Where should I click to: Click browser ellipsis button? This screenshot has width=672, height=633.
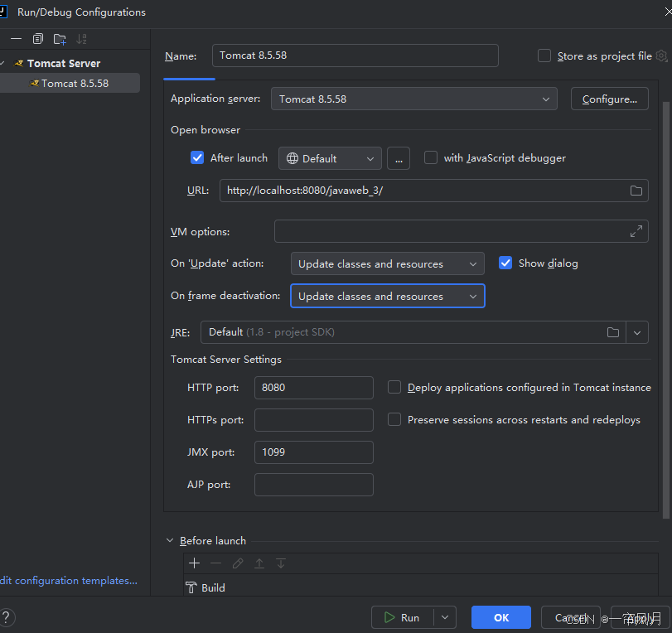(399, 158)
